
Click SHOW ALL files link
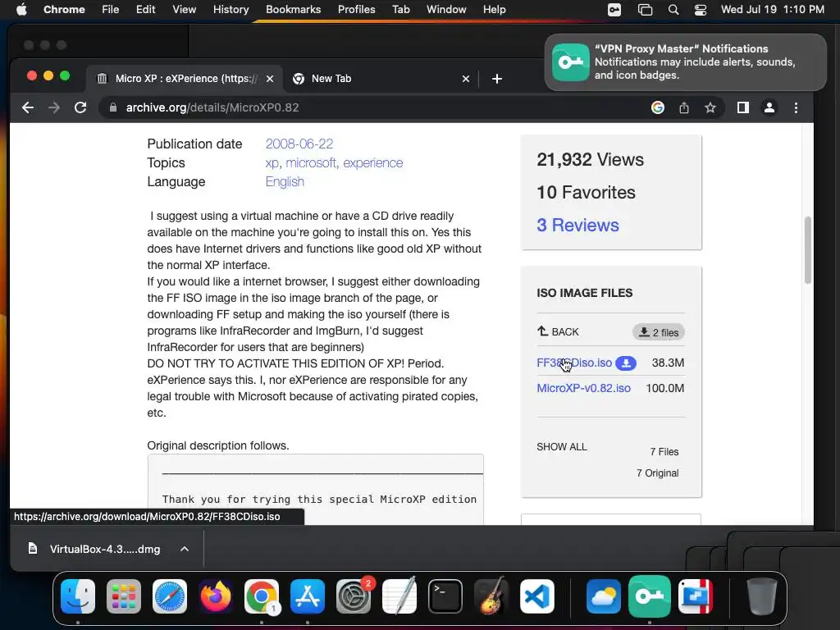click(x=561, y=447)
